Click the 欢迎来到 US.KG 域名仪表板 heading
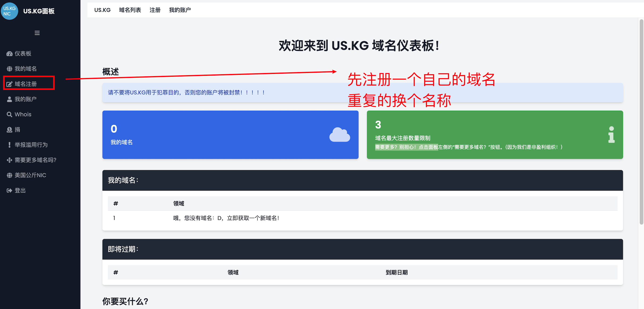This screenshot has width=644, height=309. [x=359, y=46]
